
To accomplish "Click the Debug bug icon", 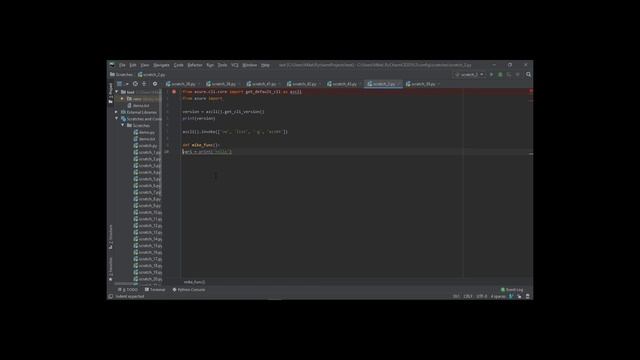I will tap(500, 75).
